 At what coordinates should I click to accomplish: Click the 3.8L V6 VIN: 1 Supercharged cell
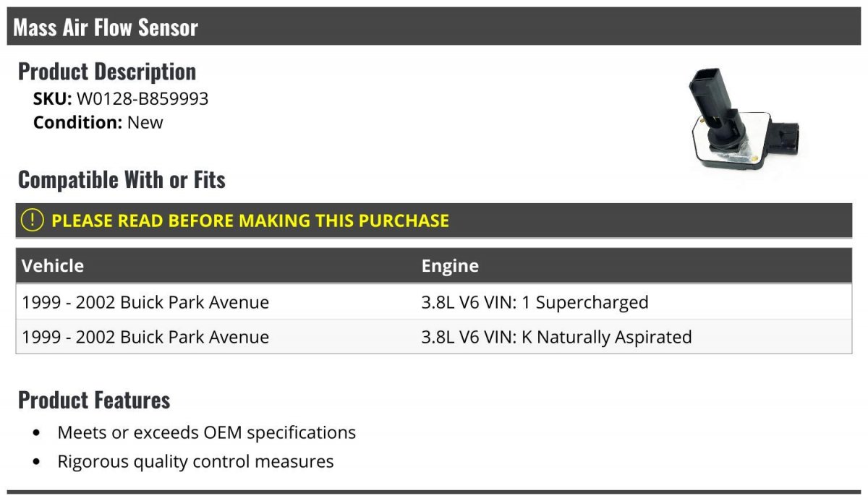click(535, 302)
